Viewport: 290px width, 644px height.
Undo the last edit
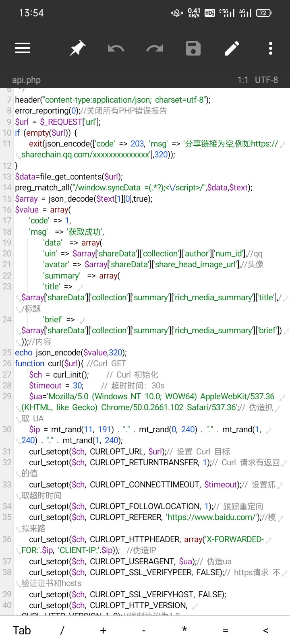pyautogui.click(x=116, y=49)
